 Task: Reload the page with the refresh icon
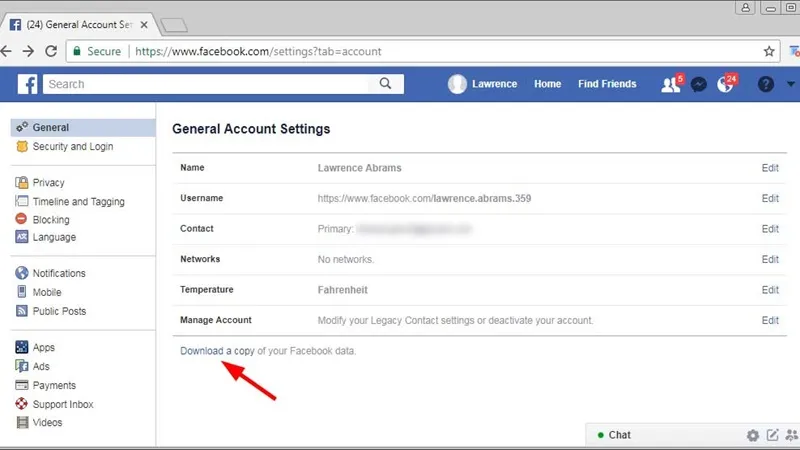[51, 51]
